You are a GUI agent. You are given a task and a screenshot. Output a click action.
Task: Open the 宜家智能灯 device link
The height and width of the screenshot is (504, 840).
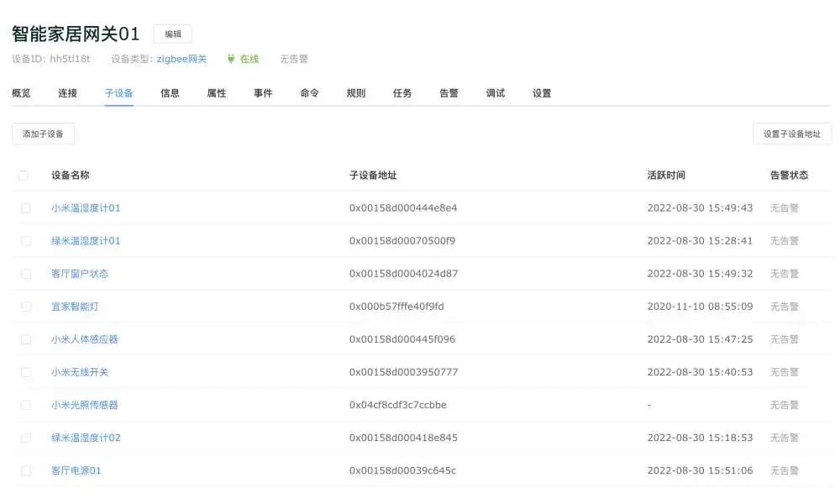75,307
